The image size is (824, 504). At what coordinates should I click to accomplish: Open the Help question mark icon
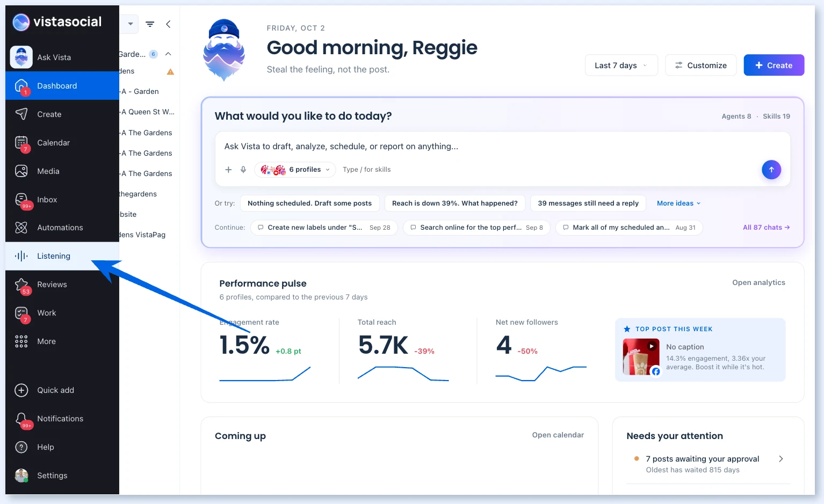tap(21, 447)
